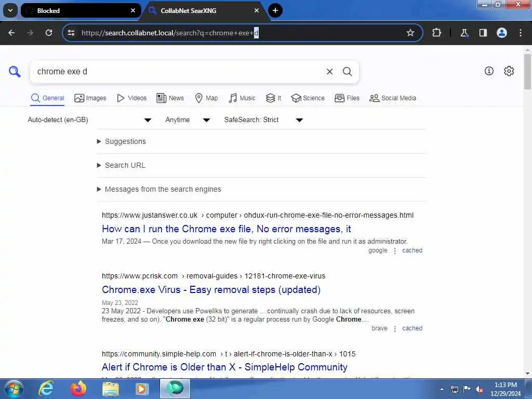Launch Internet Explorer from taskbar
Viewport: 532px width, 399px height.
[x=46, y=389]
